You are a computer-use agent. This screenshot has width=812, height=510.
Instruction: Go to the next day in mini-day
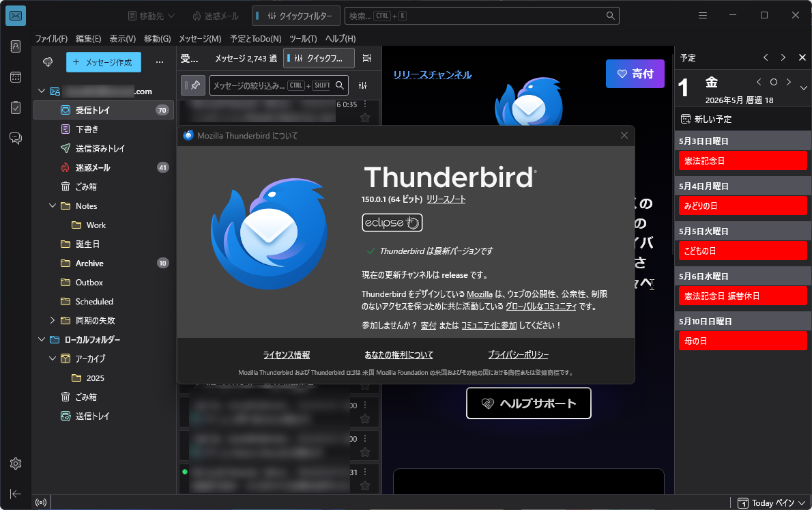click(x=789, y=82)
